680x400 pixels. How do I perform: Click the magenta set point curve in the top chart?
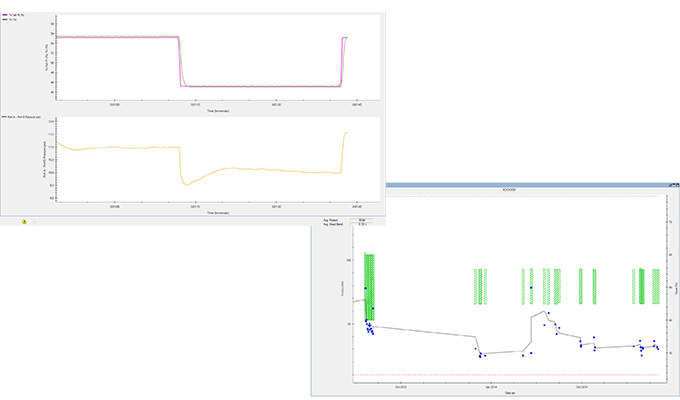coord(260,86)
